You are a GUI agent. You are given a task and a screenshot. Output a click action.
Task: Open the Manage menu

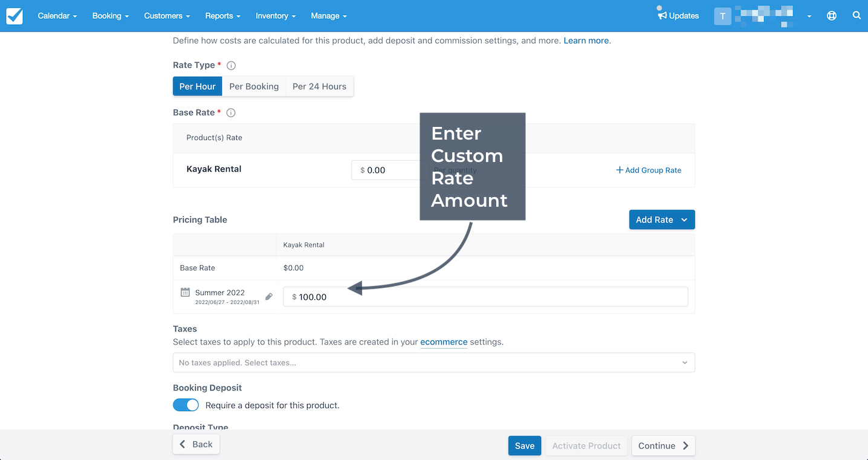coord(329,16)
